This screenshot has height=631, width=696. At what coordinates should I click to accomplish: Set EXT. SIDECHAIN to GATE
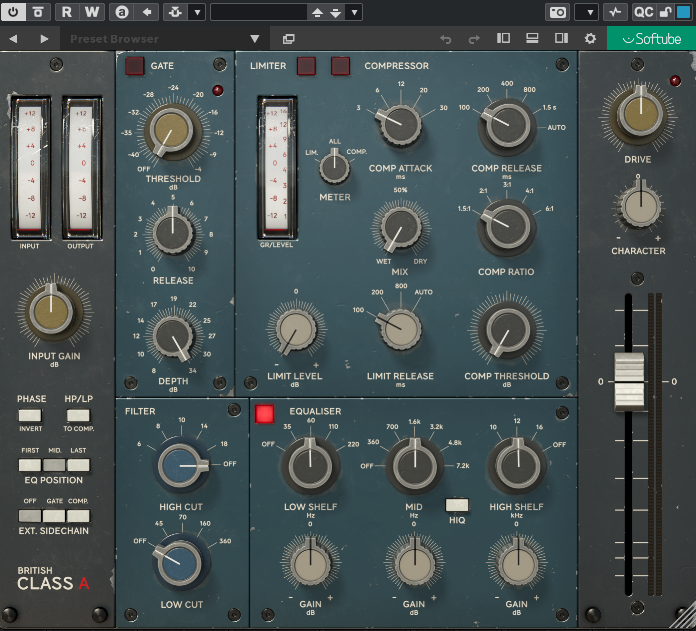click(x=54, y=516)
